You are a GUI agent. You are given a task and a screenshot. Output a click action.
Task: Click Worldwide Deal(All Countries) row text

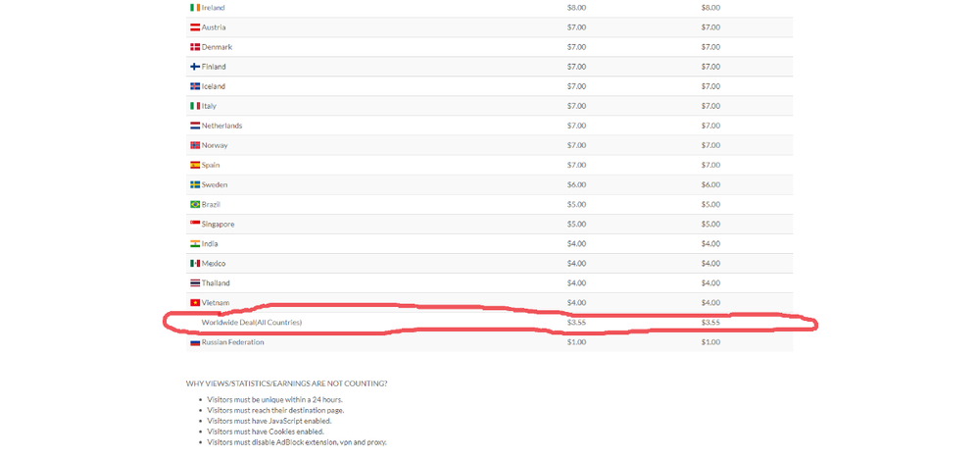click(x=251, y=323)
